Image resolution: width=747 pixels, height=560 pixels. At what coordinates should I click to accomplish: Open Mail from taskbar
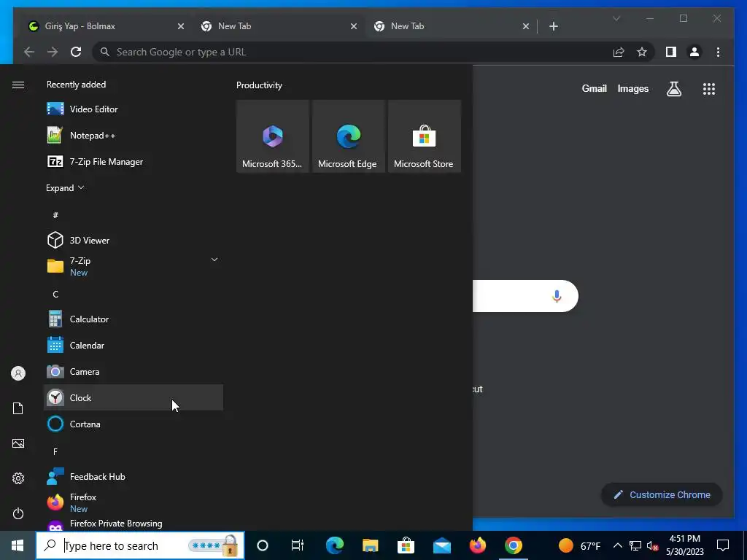click(441, 545)
